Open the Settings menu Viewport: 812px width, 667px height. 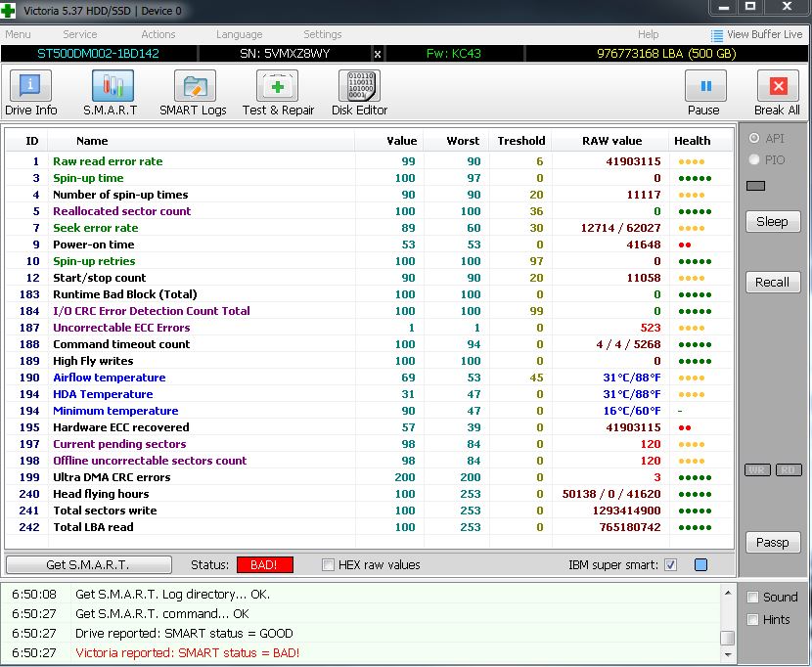pyautogui.click(x=322, y=34)
